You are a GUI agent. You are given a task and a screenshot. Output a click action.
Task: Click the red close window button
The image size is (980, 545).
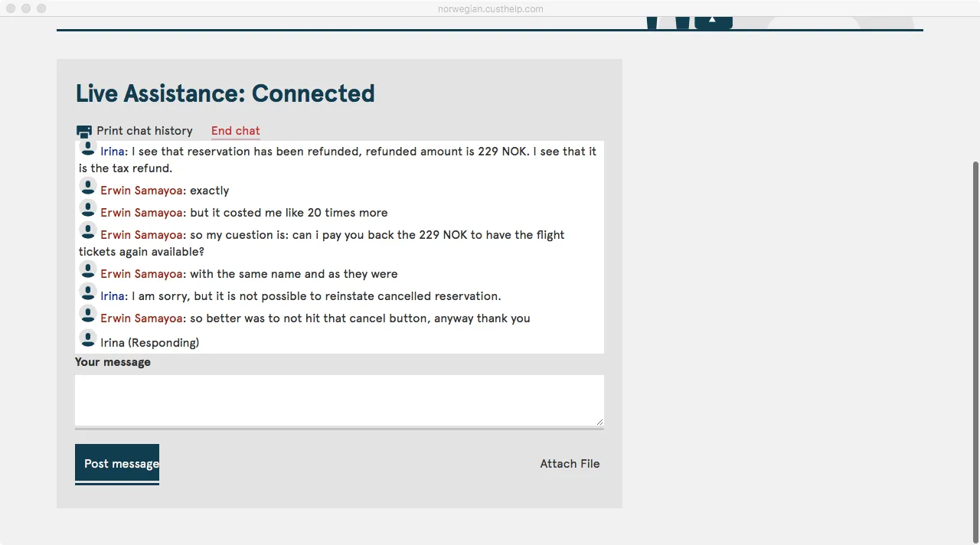click(11, 8)
